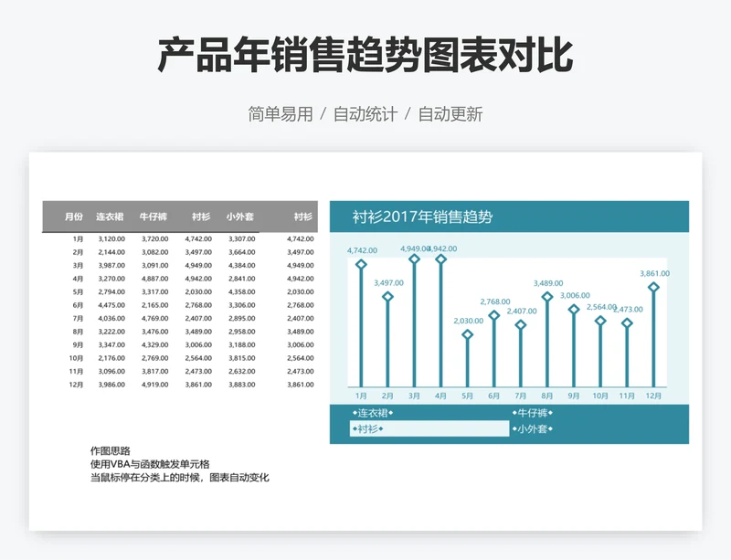This screenshot has height=560, width=731.
Task: Click the rightmost 衬衫 column header
Action: (x=303, y=217)
